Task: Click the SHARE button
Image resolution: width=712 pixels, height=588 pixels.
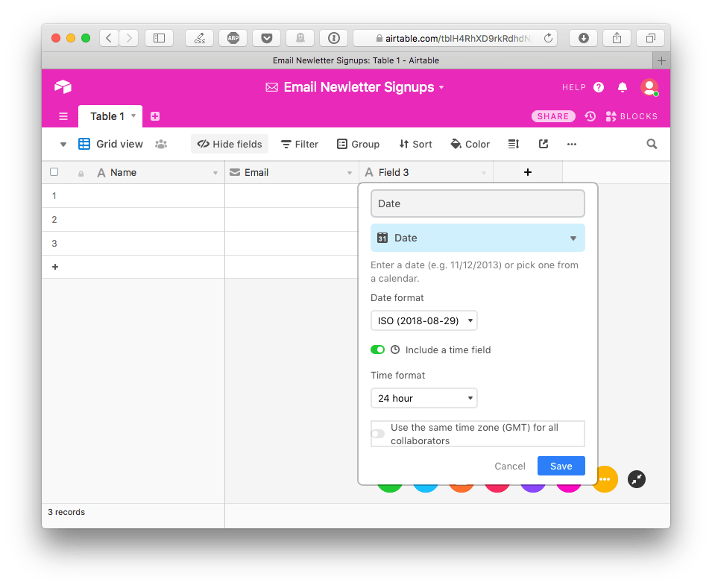Action: [x=553, y=116]
